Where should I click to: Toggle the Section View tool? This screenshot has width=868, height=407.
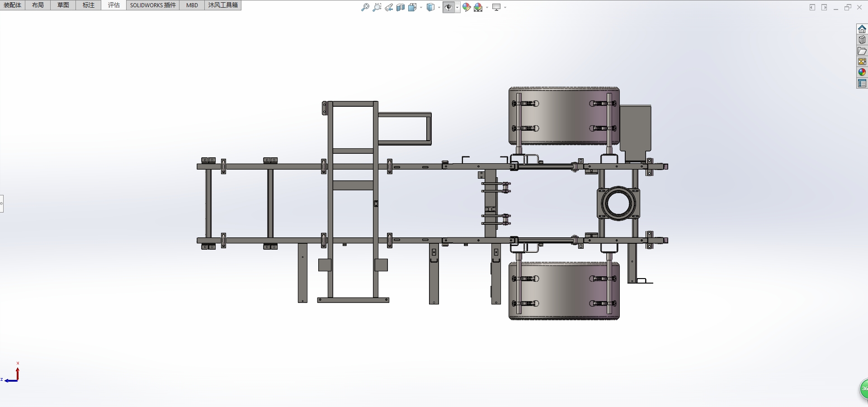pyautogui.click(x=401, y=7)
